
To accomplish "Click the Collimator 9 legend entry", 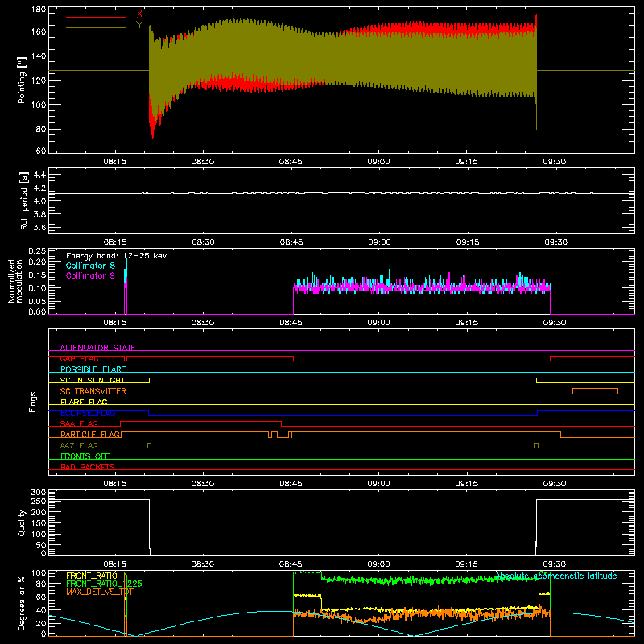I will (x=90, y=275).
